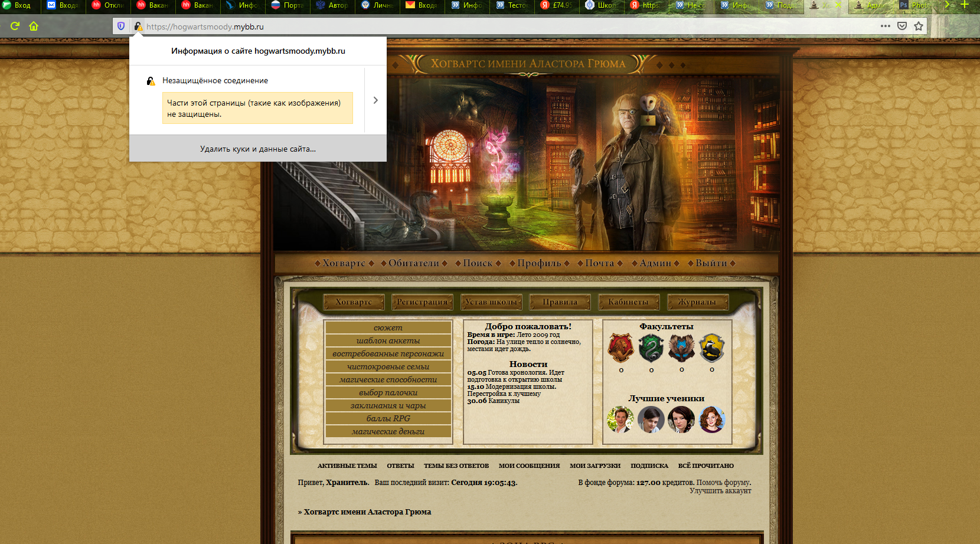This screenshot has height=544, width=980.
Task: Reload the page with the refresh icon
Action: 15,26
